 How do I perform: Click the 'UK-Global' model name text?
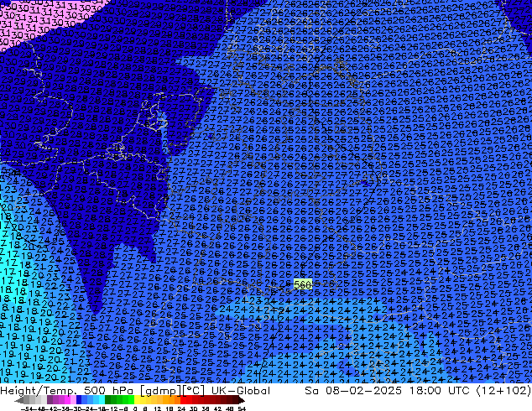241,391
